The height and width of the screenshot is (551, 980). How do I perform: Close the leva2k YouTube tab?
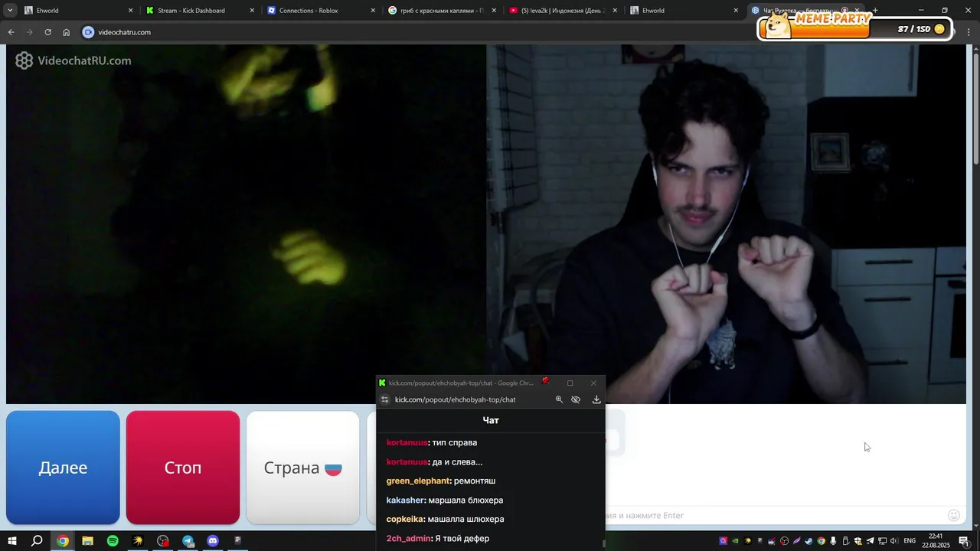[615, 11]
